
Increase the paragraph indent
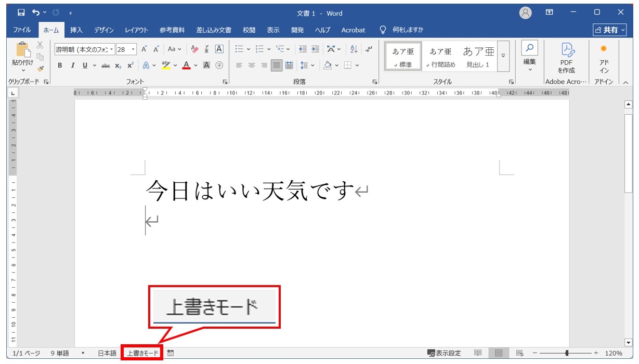pos(316,49)
